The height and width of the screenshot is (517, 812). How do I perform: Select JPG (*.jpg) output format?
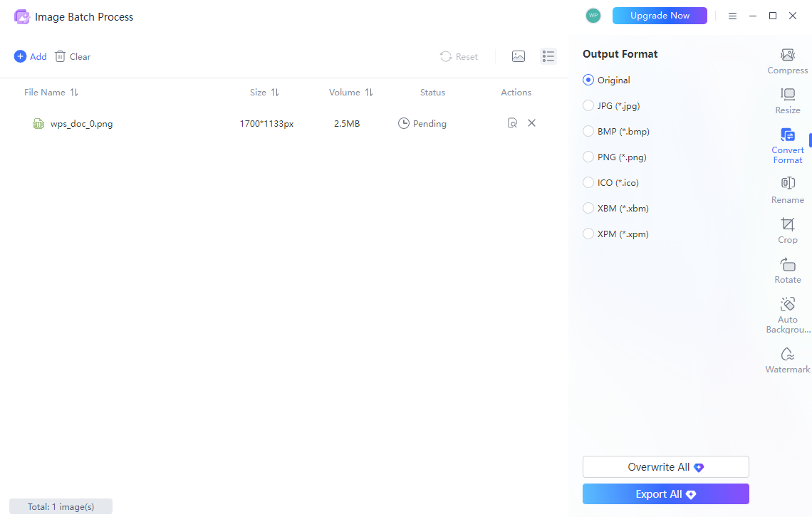611,105
